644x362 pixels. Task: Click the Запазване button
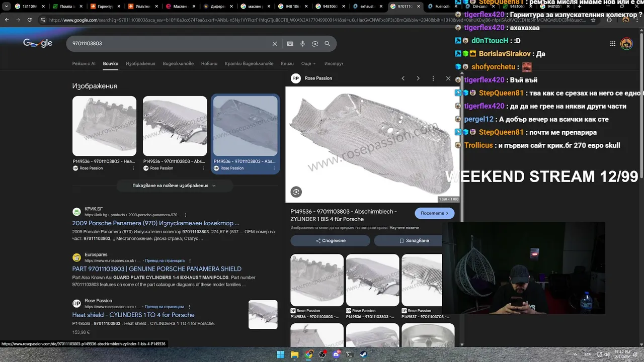pos(414,241)
